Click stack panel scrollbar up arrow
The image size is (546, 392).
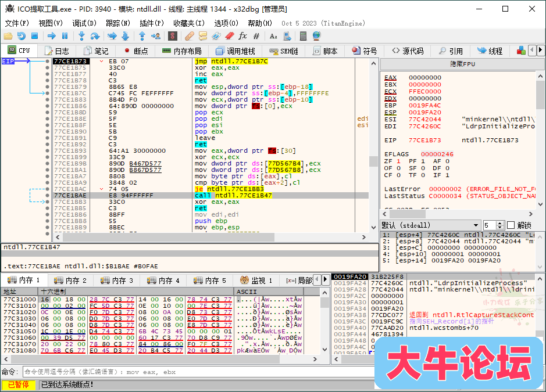540,279
